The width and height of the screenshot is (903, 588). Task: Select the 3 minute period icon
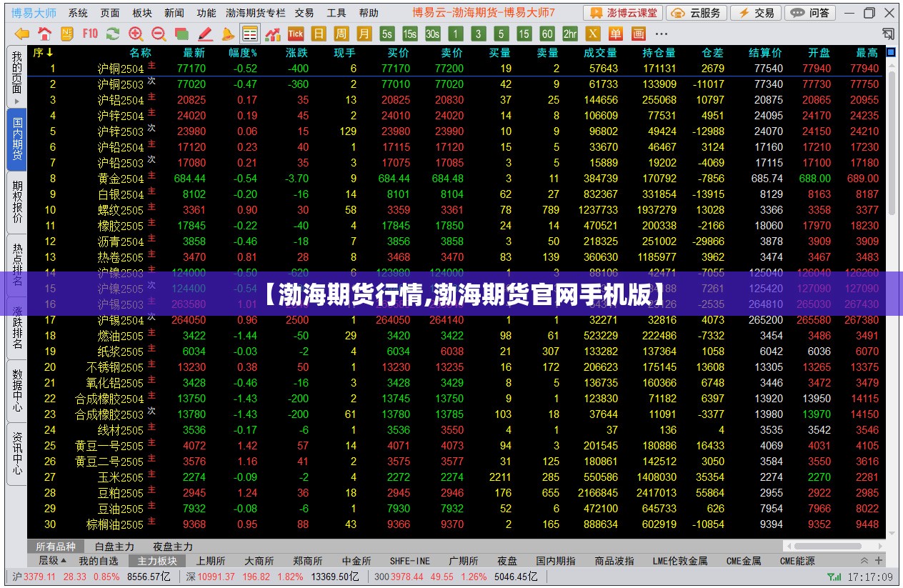(x=479, y=34)
